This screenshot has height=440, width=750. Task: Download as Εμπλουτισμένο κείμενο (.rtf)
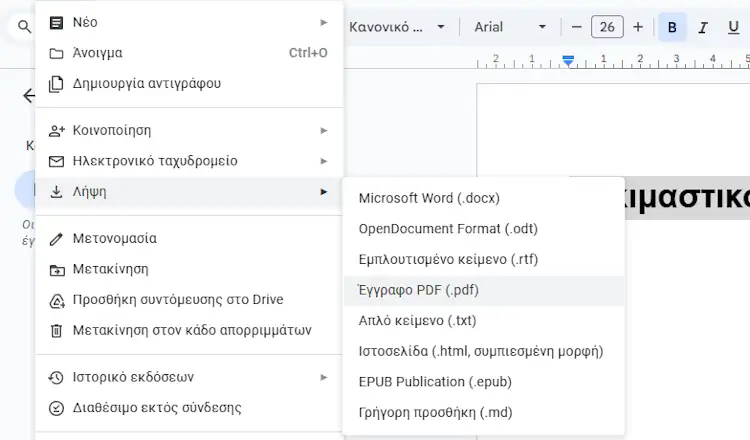coord(484,260)
